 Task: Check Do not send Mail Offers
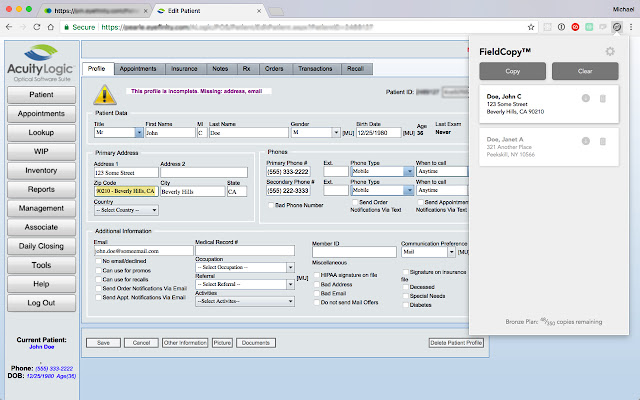[x=316, y=302]
